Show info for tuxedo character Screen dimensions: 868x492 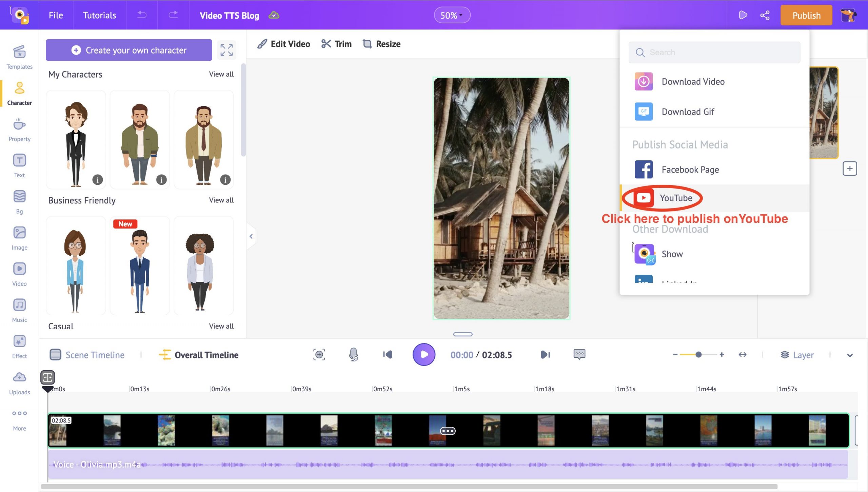(x=98, y=180)
